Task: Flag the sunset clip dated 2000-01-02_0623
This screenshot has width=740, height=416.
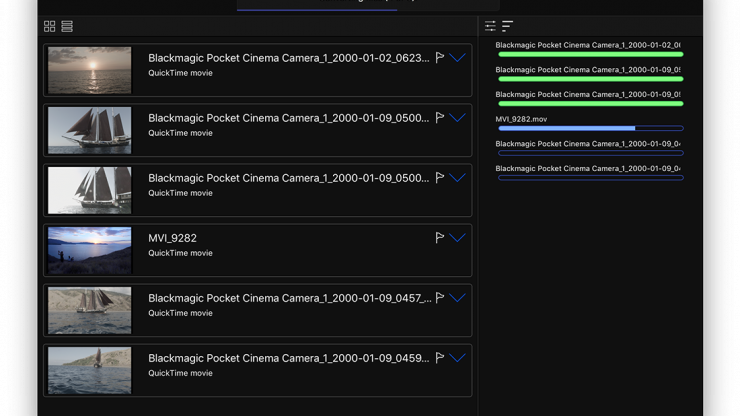Action: click(439, 58)
